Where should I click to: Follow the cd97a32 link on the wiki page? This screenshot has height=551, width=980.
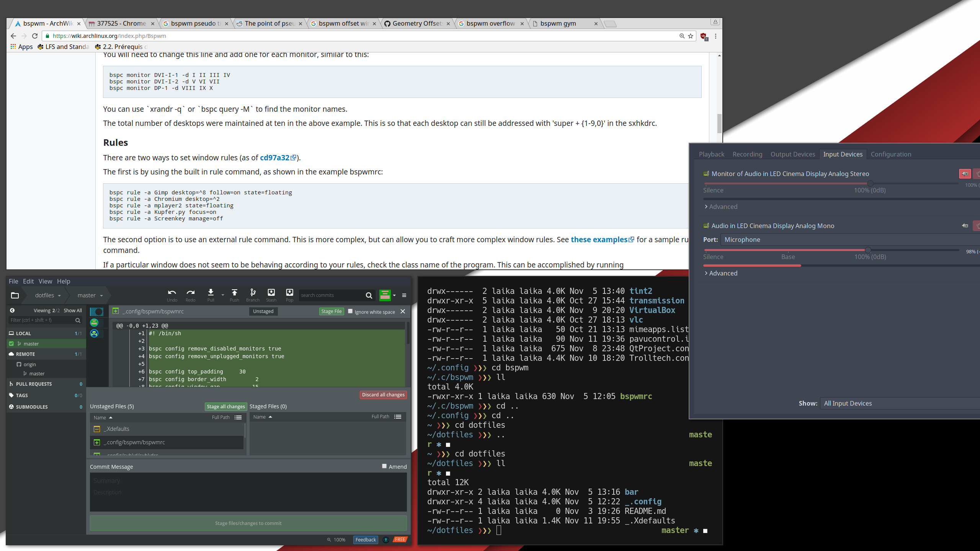(x=274, y=157)
